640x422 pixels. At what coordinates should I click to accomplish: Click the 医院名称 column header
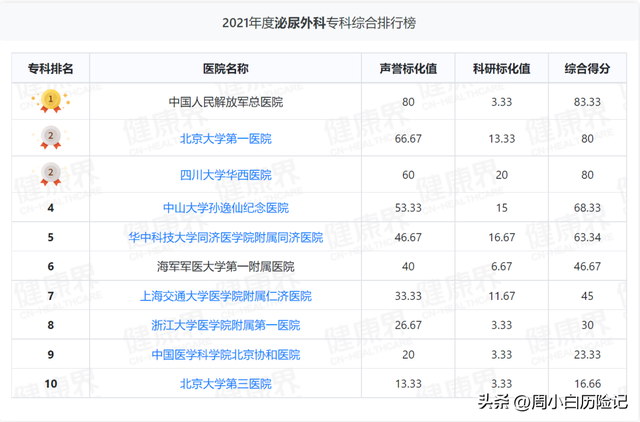(x=226, y=69)
